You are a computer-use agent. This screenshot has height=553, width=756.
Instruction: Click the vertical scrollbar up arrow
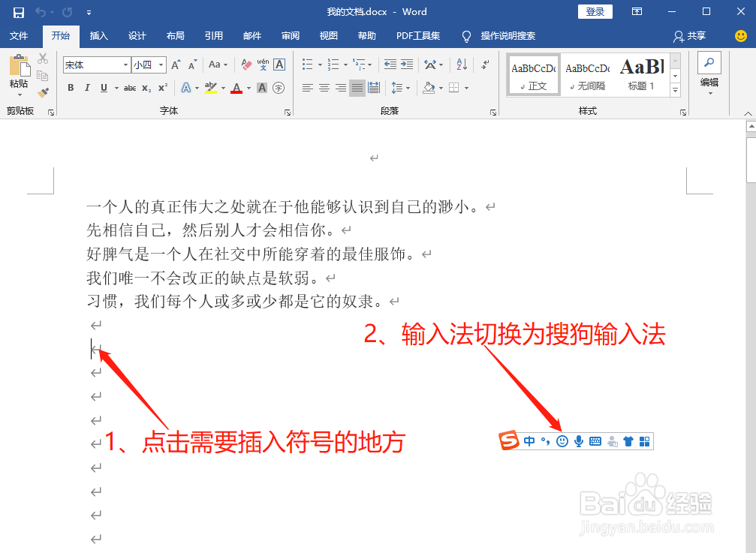coord(750,126)
